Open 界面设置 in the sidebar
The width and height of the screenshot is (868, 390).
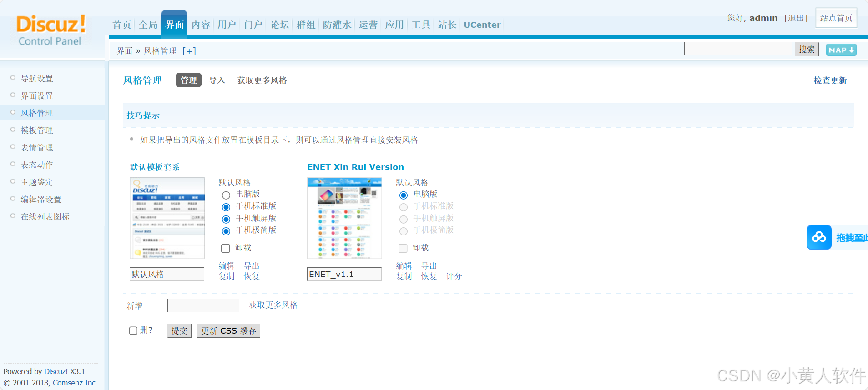click(x=37, y=96)
